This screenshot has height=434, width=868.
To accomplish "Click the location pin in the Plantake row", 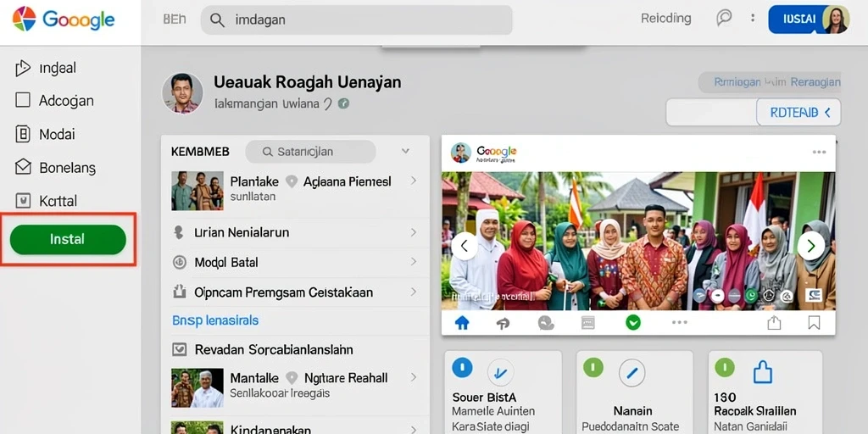I will point(292,181).
